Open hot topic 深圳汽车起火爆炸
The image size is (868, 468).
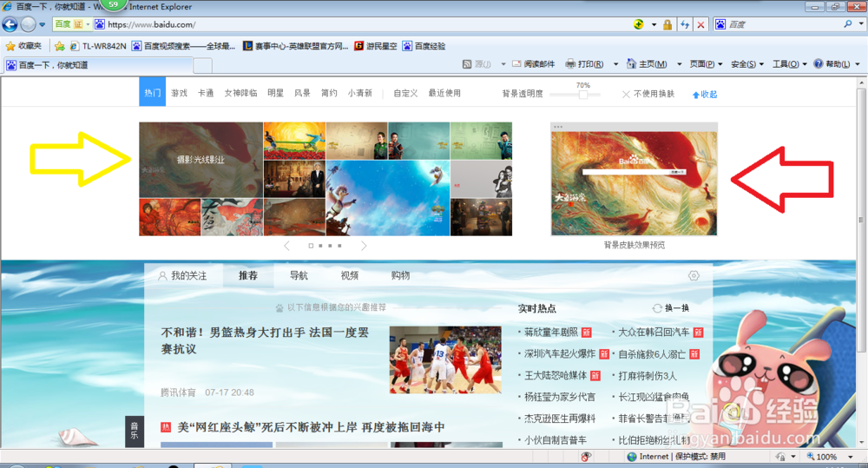(x=560, y=353)
